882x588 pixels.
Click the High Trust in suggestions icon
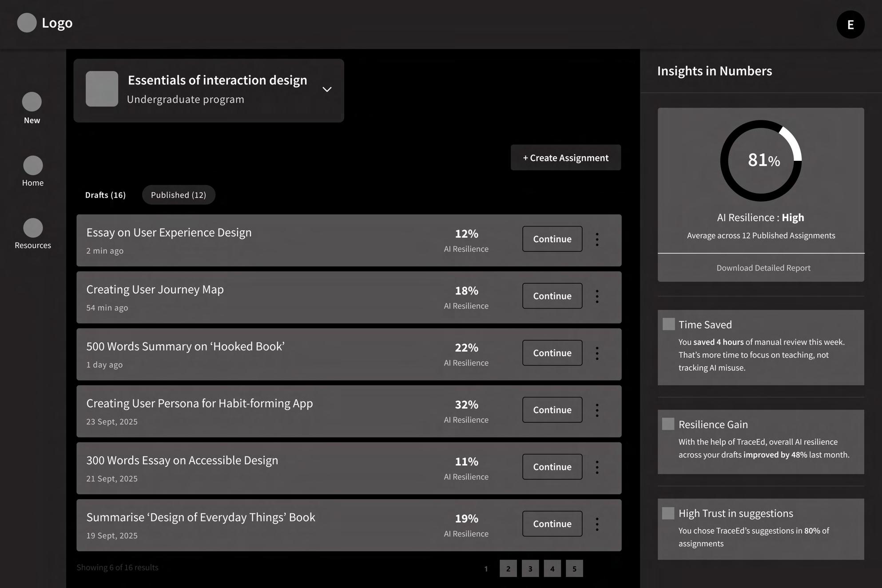tap(668, 513)
